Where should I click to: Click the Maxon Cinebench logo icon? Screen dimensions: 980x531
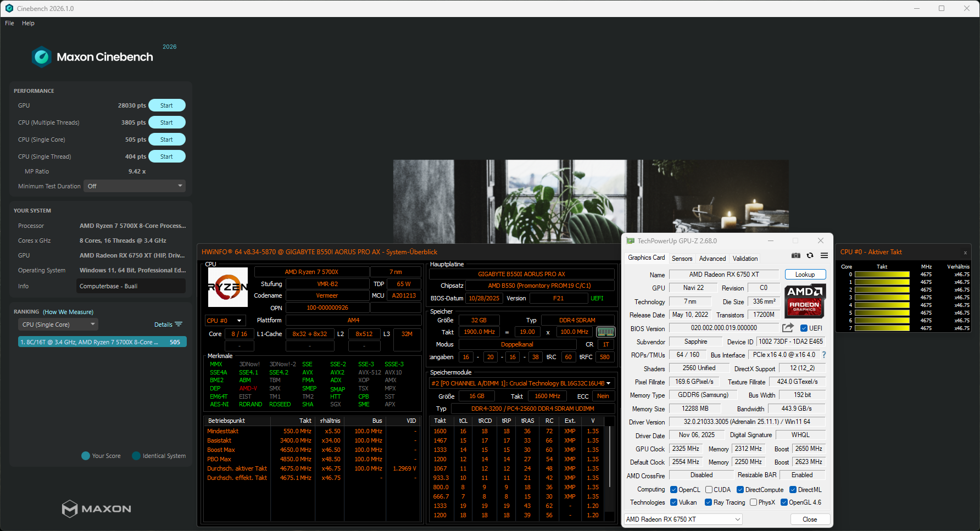(x=42, y=57)
